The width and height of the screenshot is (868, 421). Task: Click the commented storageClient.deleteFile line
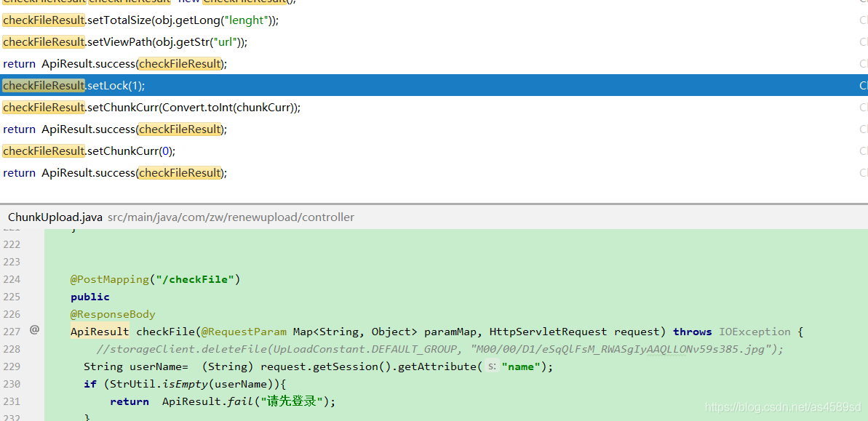point(440,349)
